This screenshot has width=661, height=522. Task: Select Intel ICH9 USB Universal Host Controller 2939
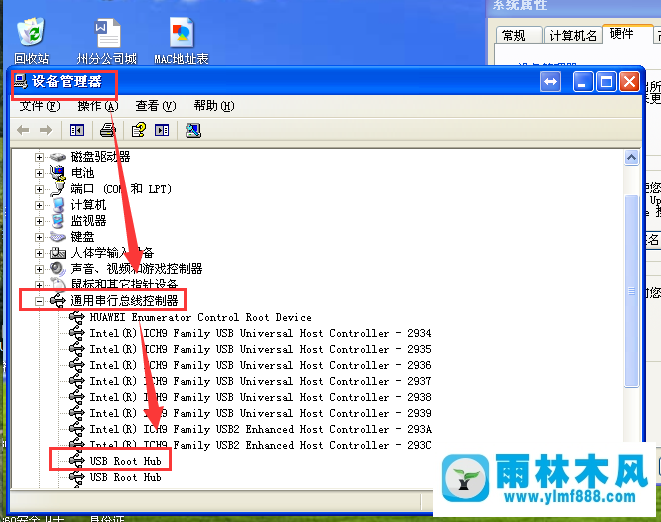(x=260, y=413)
